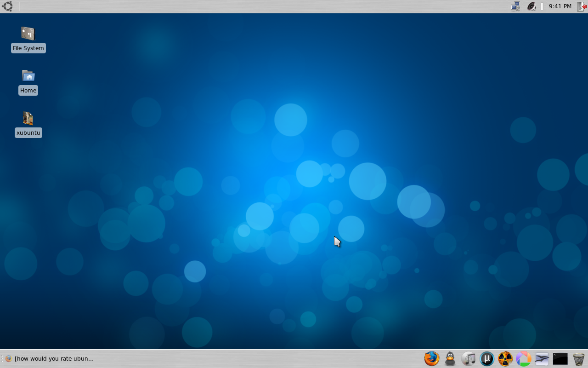This screenshot has width=588, height=368.
Task: Launch the Picasa photo application
Action: pos(524,359)
